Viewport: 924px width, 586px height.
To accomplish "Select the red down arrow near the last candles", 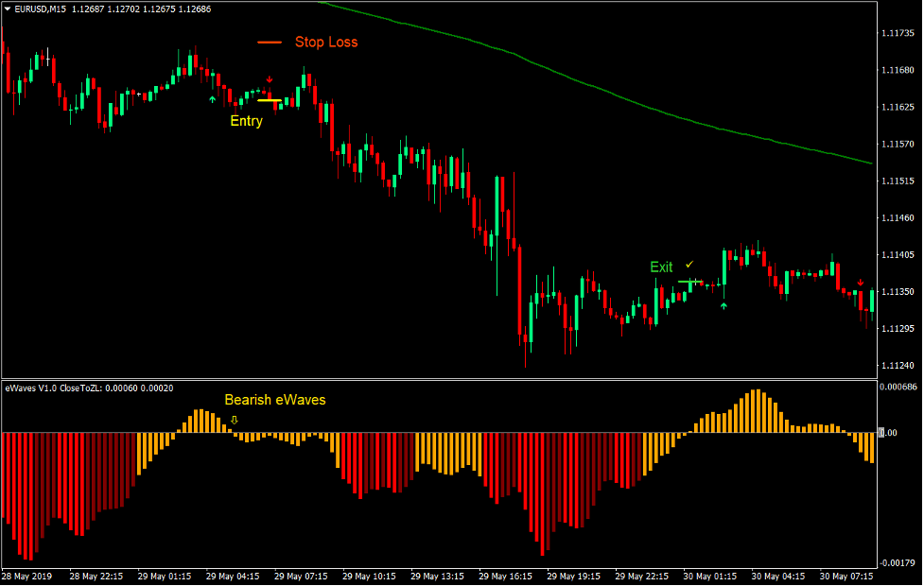I will click(860, 282).
